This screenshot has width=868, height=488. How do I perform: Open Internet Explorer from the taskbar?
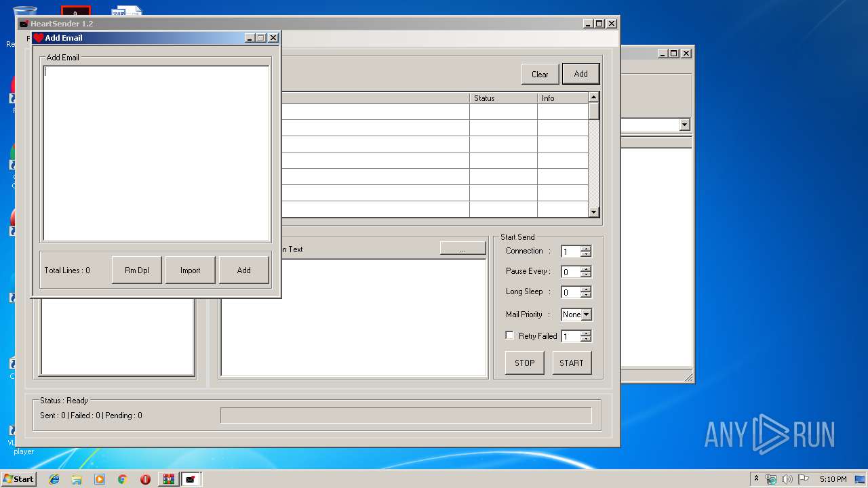54,479
